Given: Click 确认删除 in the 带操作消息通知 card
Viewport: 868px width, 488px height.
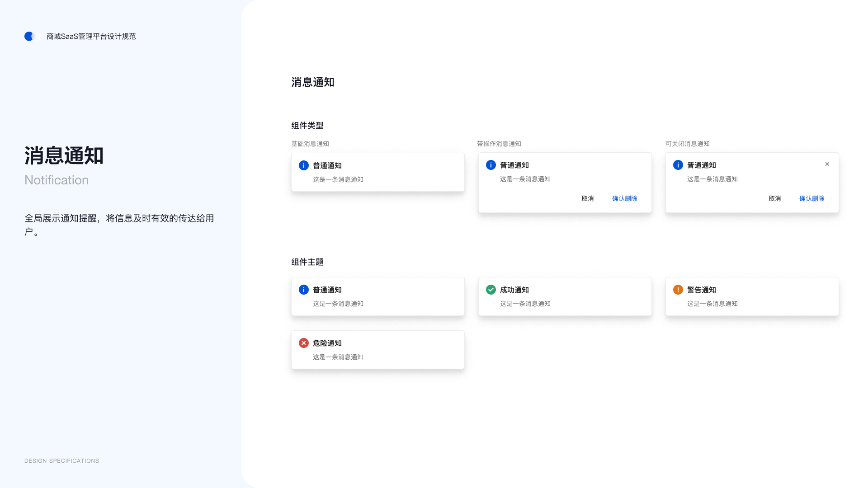Looking at the screenshot, I should coord(624,198).
